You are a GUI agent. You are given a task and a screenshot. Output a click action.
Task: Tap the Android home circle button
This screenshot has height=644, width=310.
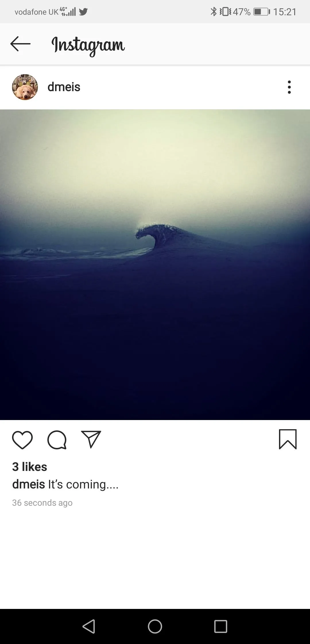coord(155,626)
